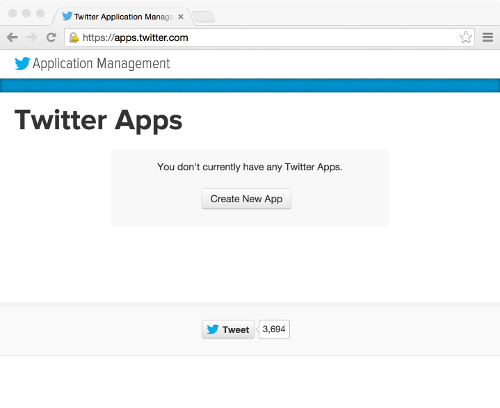Viewport: 500px width, 408px height.
Task: Click the browser forward arrow
Action: [x=32, y=37]
